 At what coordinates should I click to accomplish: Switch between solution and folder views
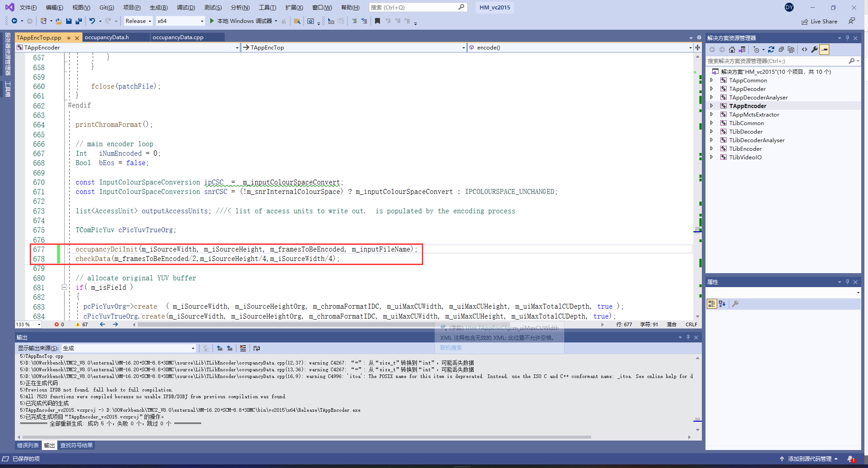pyautogui.click(x=742, y=49)
